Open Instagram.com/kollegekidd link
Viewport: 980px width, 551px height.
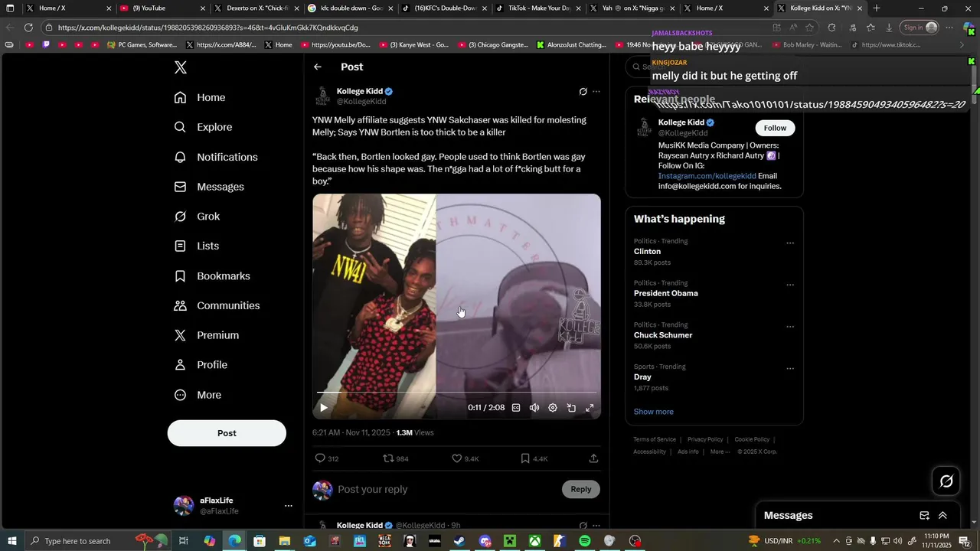coord(707,176)
